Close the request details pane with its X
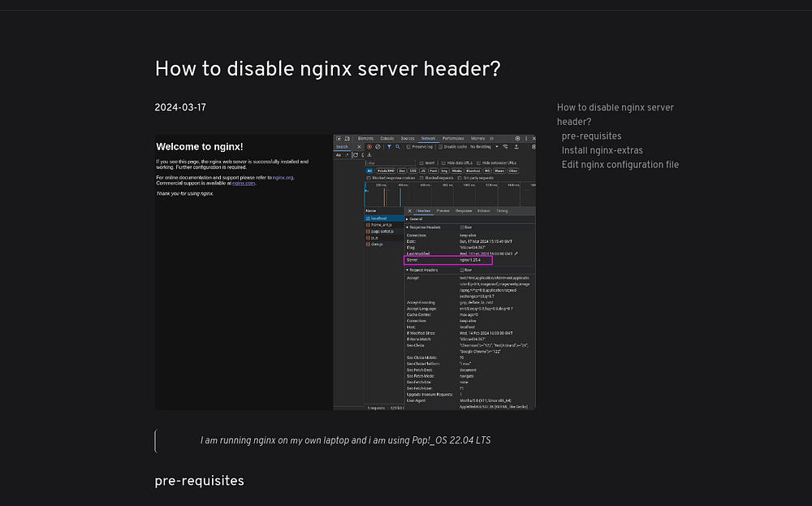 [409, 211]
